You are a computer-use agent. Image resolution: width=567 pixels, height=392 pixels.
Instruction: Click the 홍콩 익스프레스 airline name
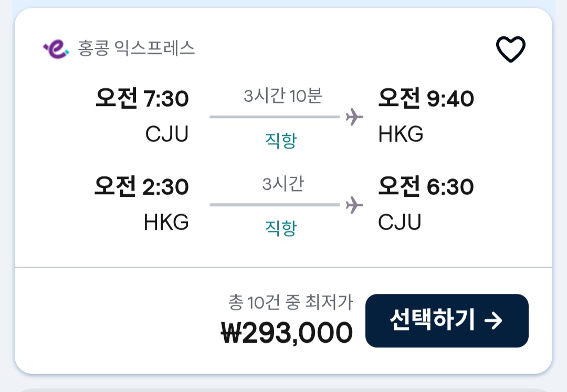(136, 49)
